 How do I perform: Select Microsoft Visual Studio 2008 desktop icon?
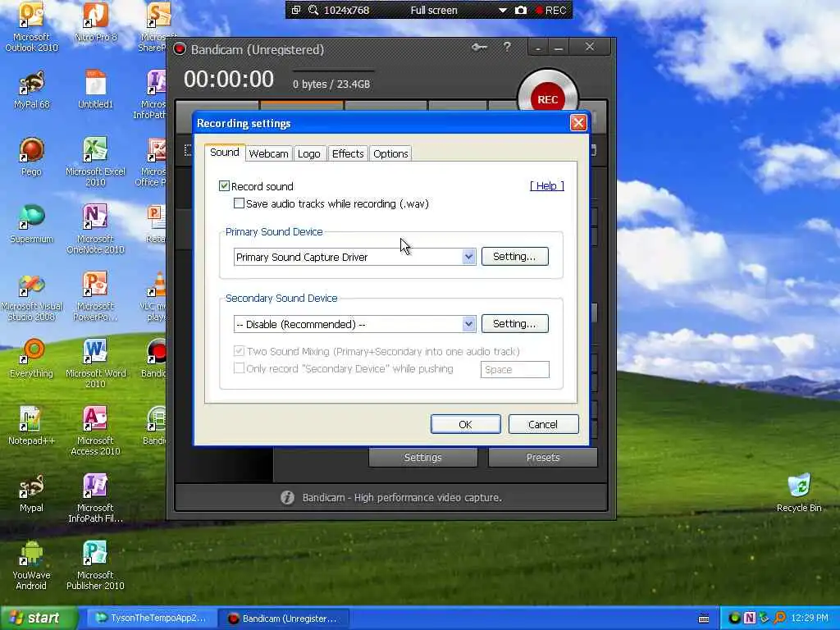click(31, 297)
